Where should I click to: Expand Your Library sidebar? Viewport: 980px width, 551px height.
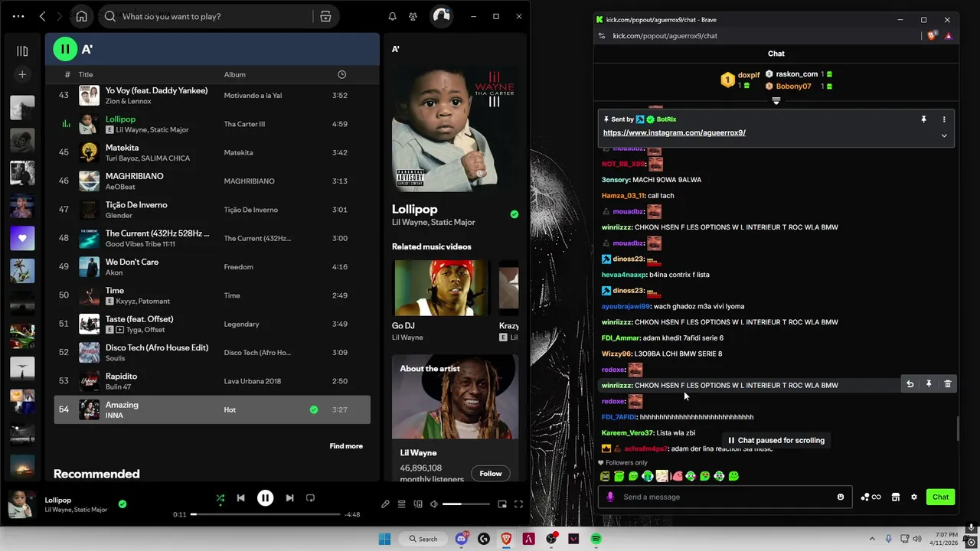22,51
